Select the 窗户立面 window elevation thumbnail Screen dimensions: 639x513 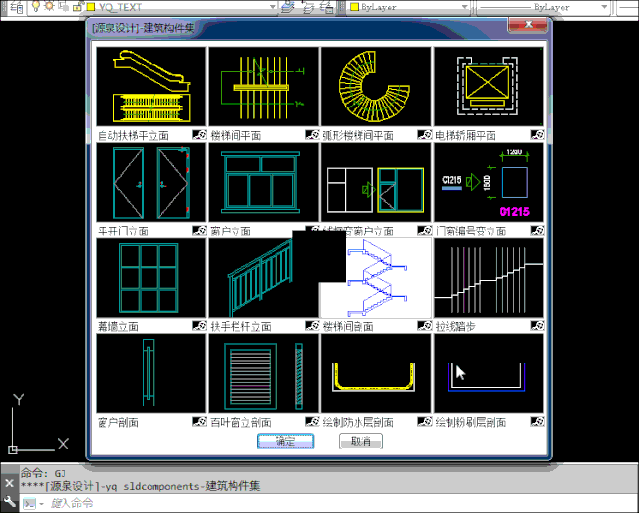coord(263,182)
